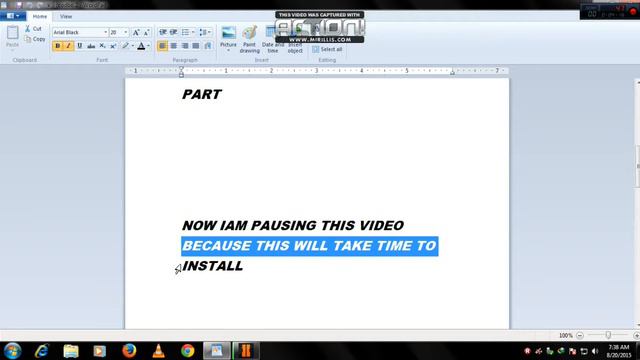Justify the paragraph text
Image resolution: width=640 pixels, height=360 pixels.
196,46
